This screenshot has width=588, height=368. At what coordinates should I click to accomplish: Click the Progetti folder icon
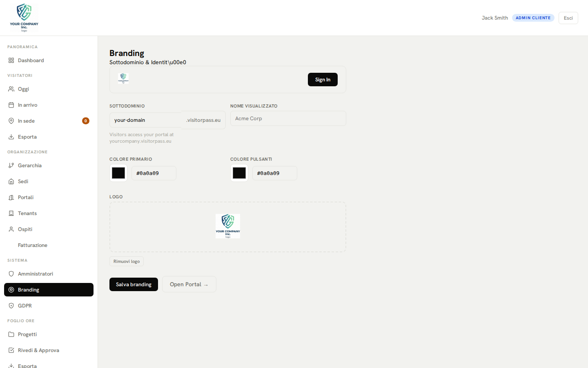tap(11, 334)
